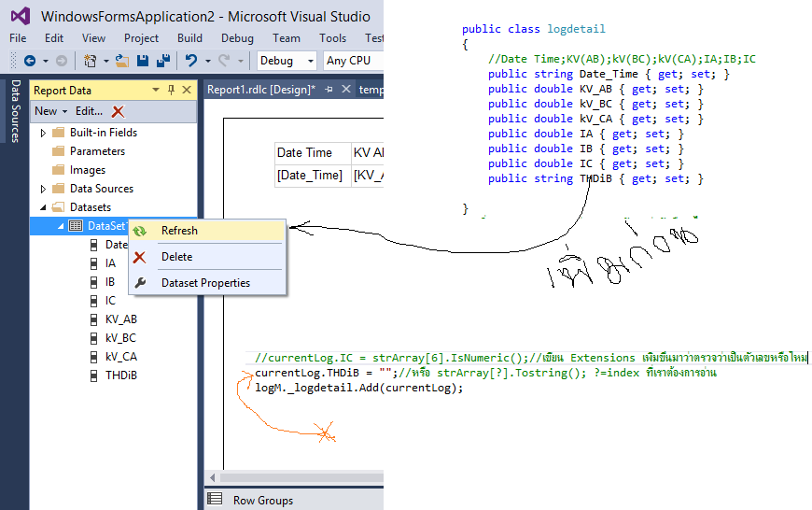Open the Build menu
Screen dimensions: 812x510
189,38
